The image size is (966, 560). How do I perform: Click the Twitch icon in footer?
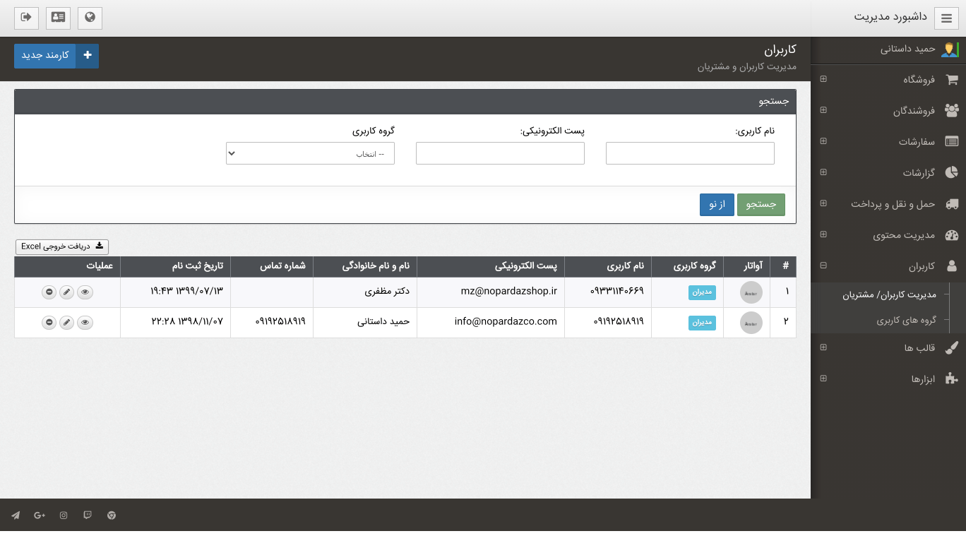point(88,516)
